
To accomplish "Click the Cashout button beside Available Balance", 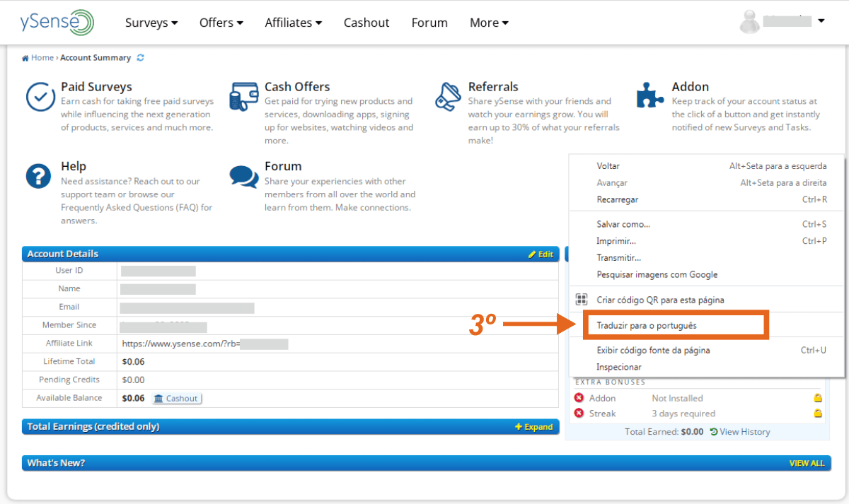I will click(177, 399).
